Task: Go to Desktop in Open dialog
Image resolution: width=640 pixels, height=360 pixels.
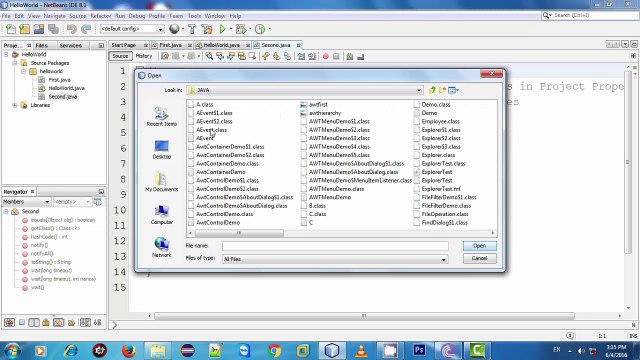Action: (162, 149)
